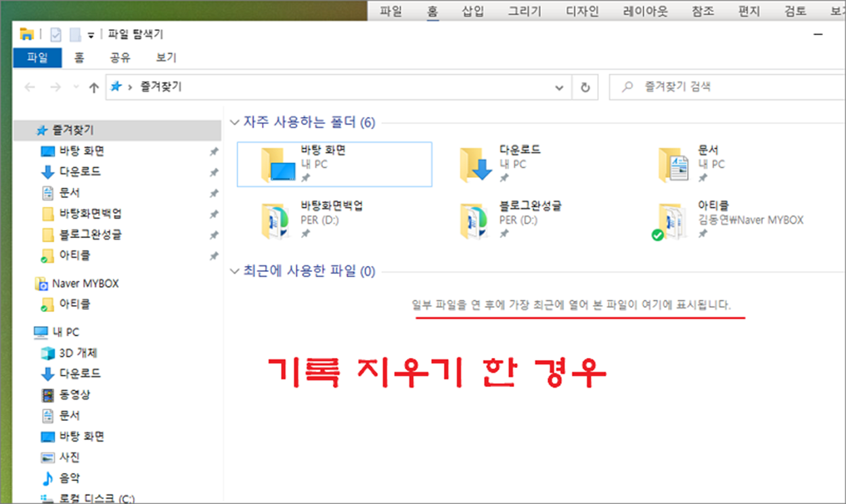
Task: Click 그리기 tab in the background window
Action: tap(524, 11)
